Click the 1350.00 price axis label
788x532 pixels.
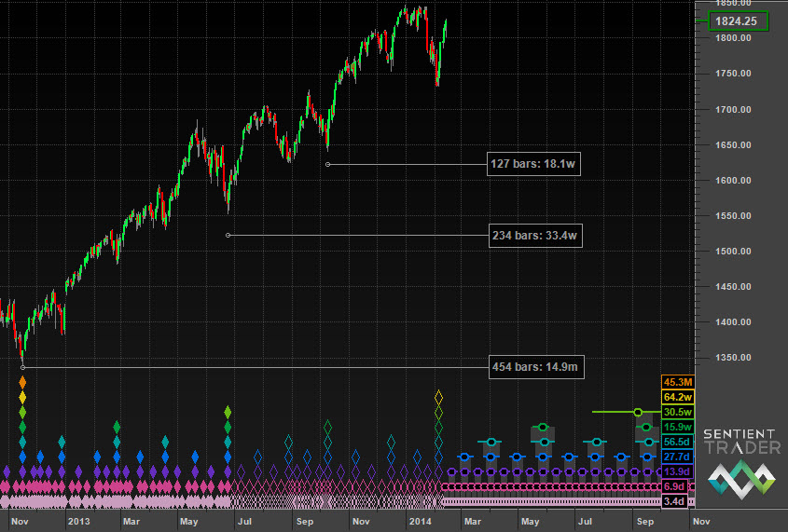click(x=733, y=358)
